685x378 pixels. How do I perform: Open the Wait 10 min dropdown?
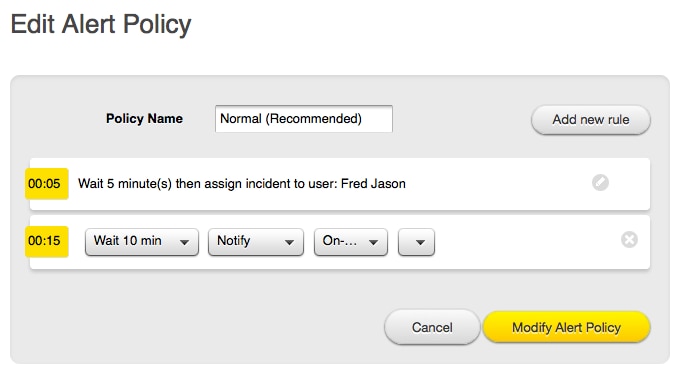pos(142,242)
